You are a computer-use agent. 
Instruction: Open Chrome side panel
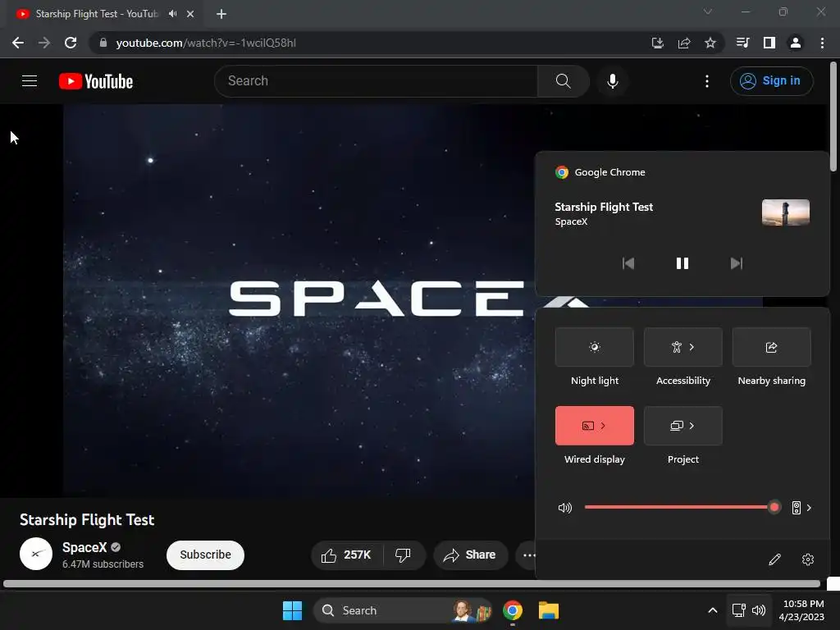[x=769, y=43]
